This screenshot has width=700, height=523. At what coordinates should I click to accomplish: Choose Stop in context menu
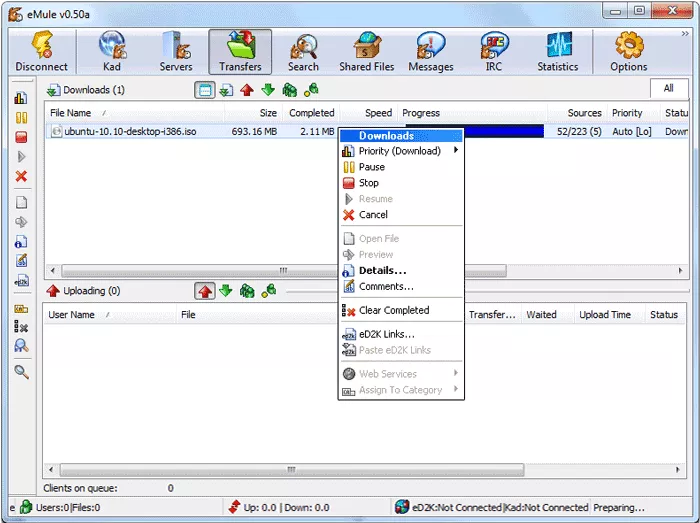point(400,183)
